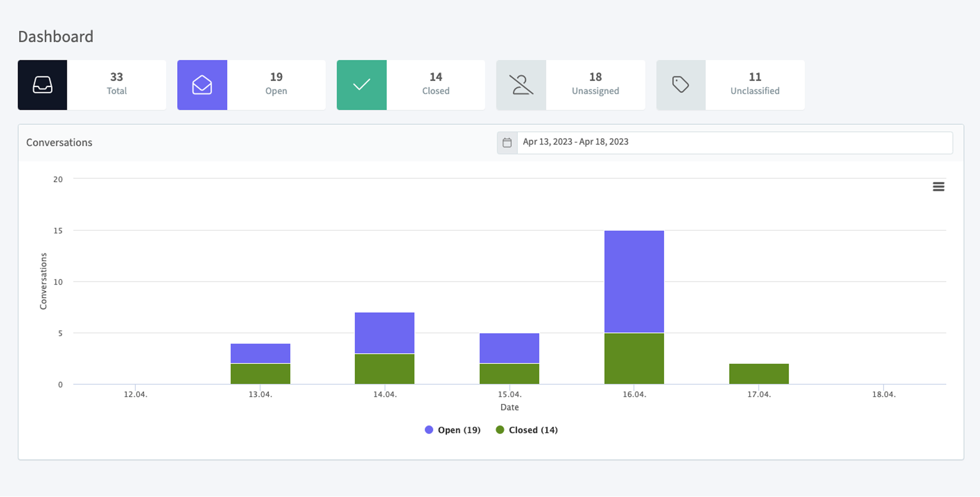Image resolution: width=980 pixels, height=497 pixels.
Task: Click the purple open envelope icon
Action: tap(202, 85)
